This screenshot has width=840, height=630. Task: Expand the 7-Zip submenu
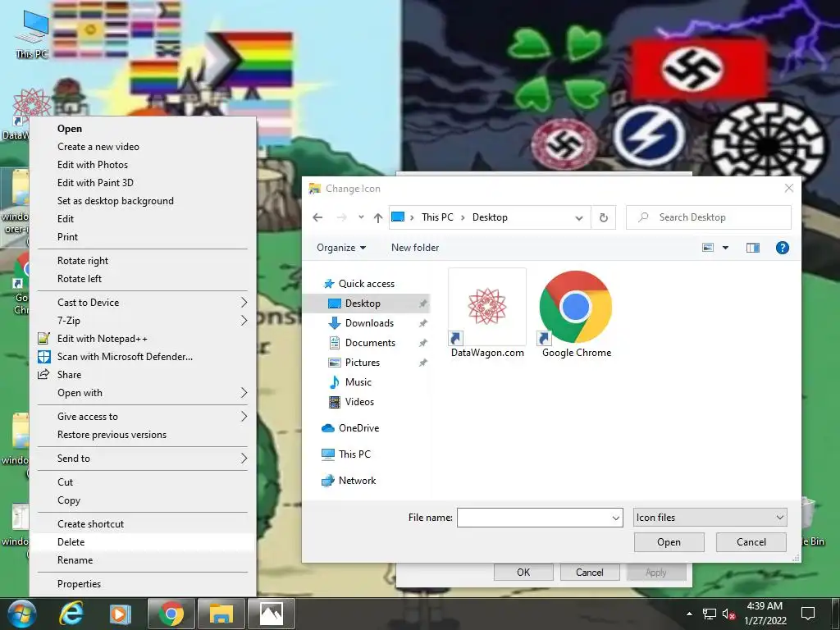click(x=144, y=321)
